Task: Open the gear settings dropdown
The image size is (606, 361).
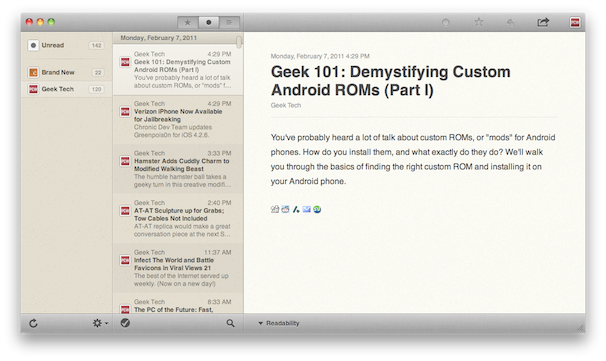Action: 100,323
